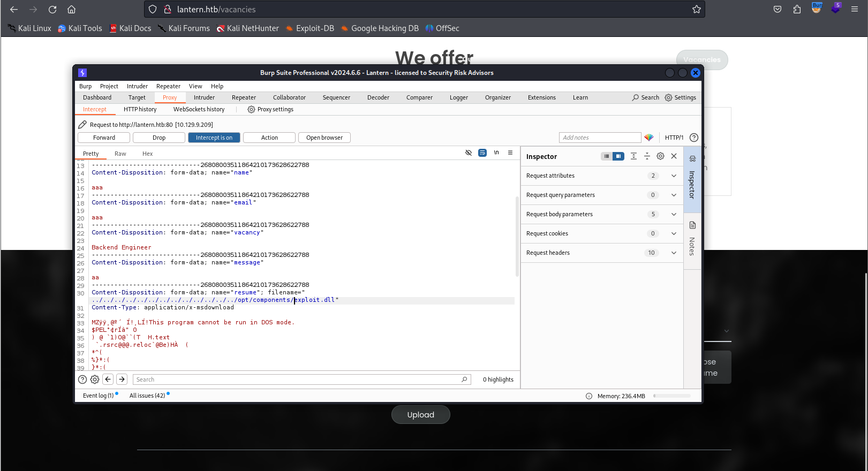Open Inspector settings gear
Screen dimensions: 868x471
(x=660, y=156)
